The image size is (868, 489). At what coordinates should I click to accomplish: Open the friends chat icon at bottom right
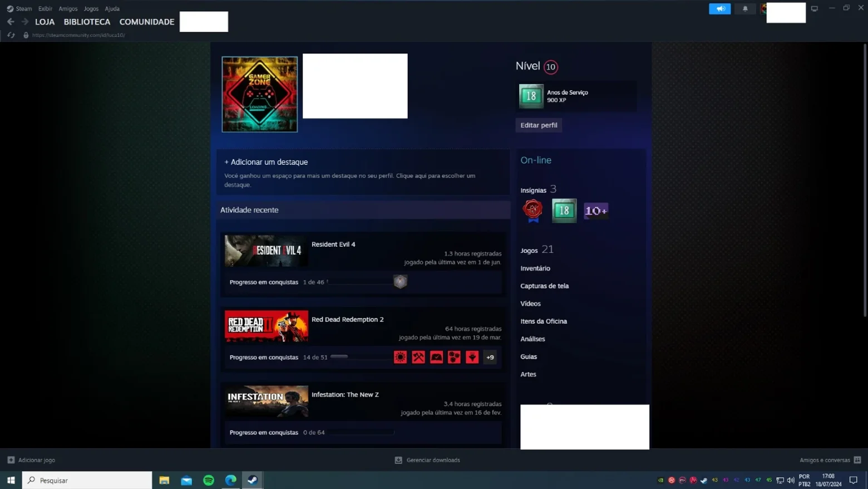click(x=857, y=460)
